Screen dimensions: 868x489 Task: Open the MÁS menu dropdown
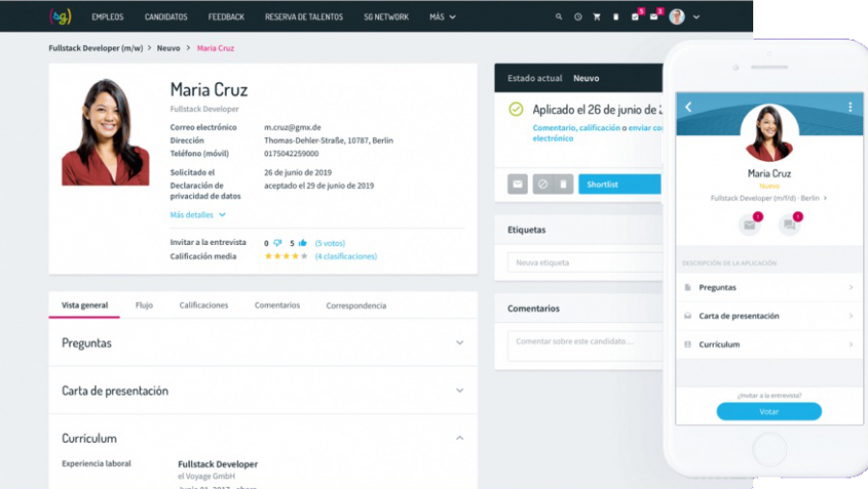(x=443, y=17)
